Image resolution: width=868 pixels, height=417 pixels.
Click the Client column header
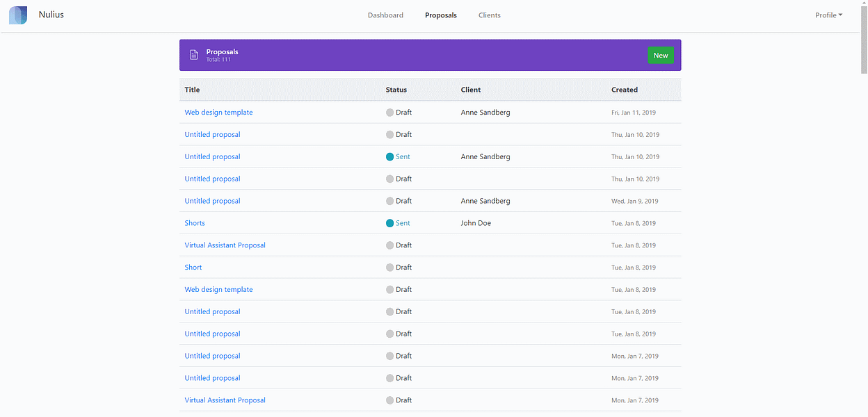(471, 90)
